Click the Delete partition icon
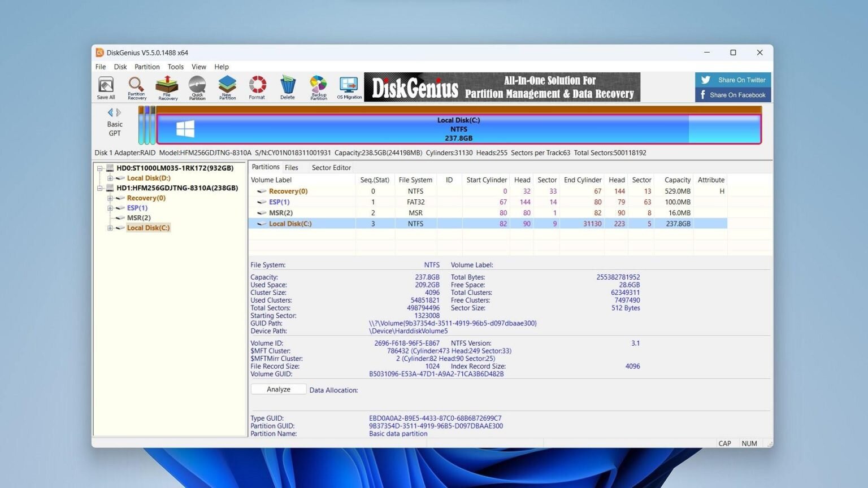Image resolution: width=868 pixels, height=488 pixels. click(x=288, y=88)
